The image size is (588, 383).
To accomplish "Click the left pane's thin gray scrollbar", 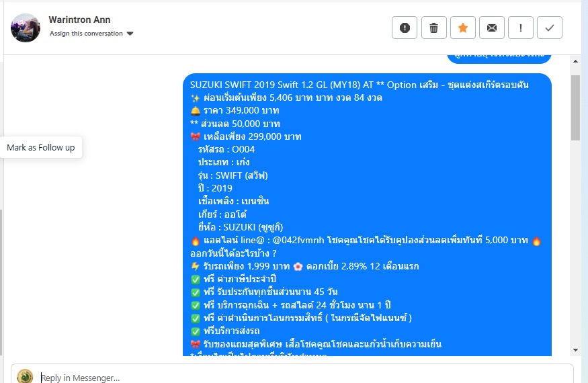I will coord(1,282).
